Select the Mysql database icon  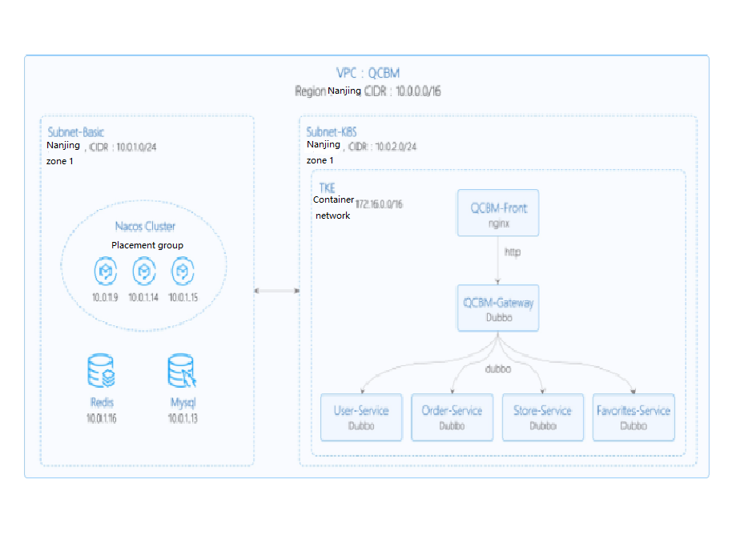coord(182,371)
